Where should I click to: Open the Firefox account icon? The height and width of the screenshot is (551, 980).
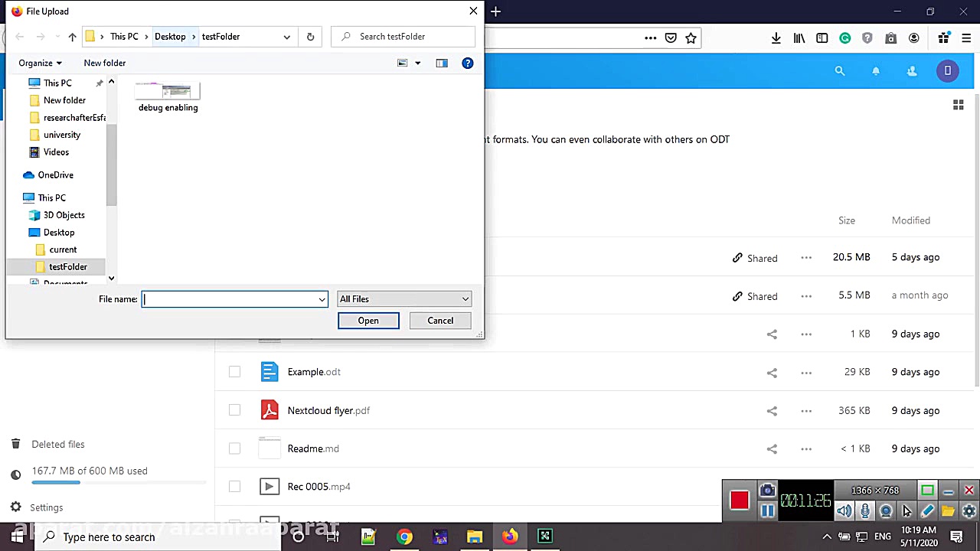914,38
